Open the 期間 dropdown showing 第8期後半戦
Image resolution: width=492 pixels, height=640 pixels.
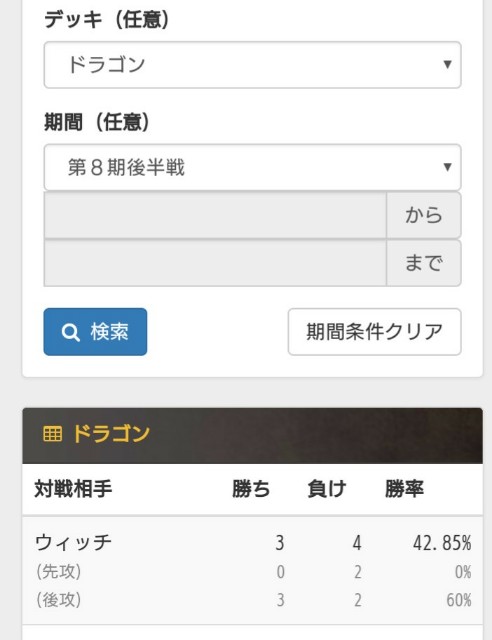click(x=252, y=167)
